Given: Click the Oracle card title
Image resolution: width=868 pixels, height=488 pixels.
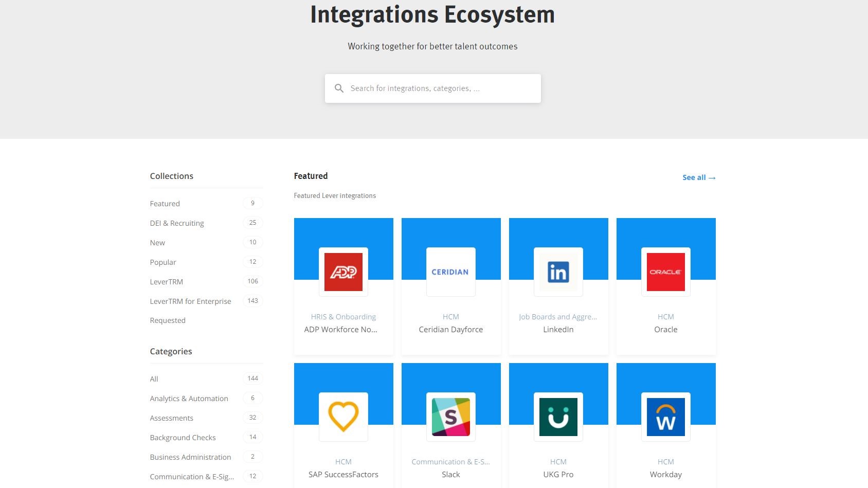Looking at the screenshot, I should [666, 330].
